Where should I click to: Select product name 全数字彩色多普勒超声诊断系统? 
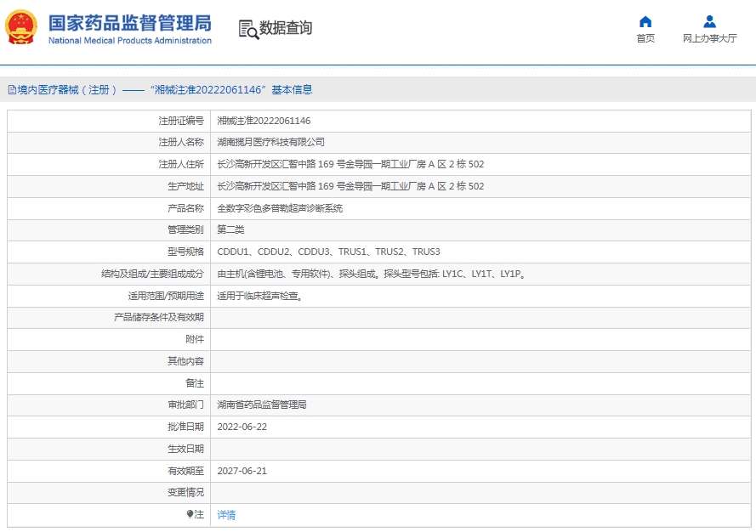tap(280, 208)
